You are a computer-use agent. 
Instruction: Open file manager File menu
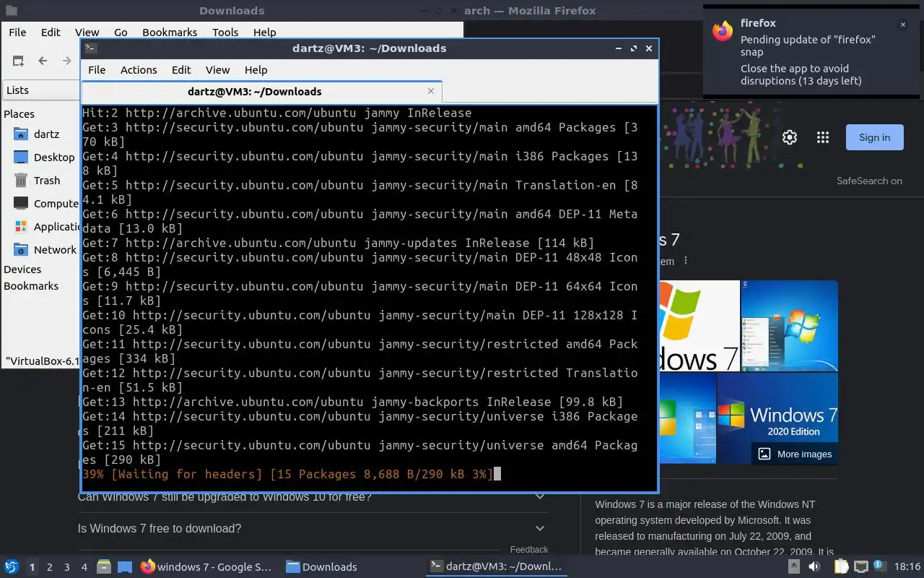[17, 33]
